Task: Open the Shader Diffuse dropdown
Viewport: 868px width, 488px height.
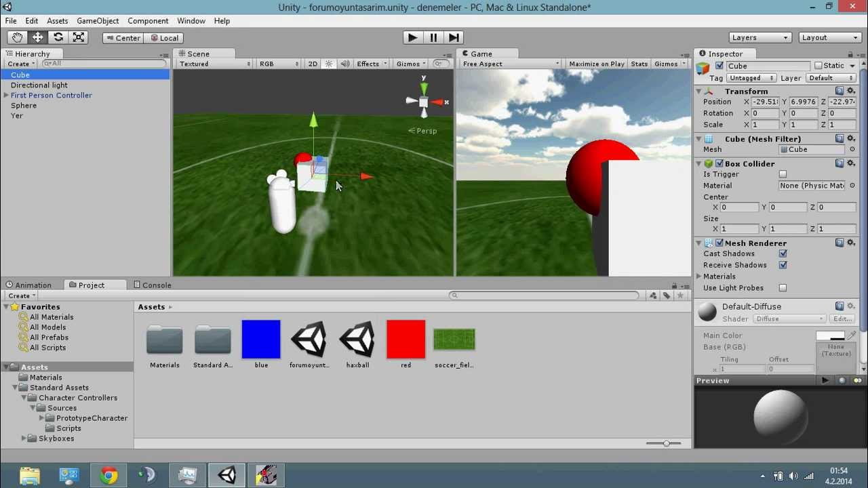Action: tap(790, 319)
